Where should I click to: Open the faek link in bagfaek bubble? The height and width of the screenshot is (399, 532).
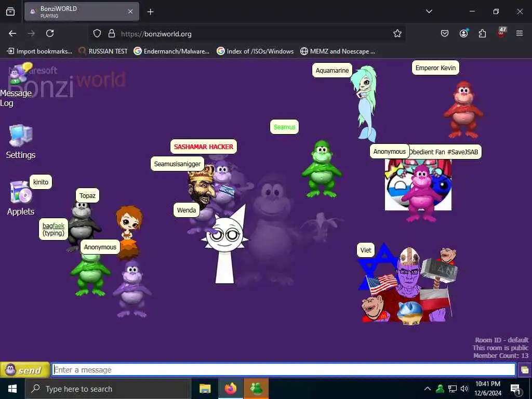(58, 225)
